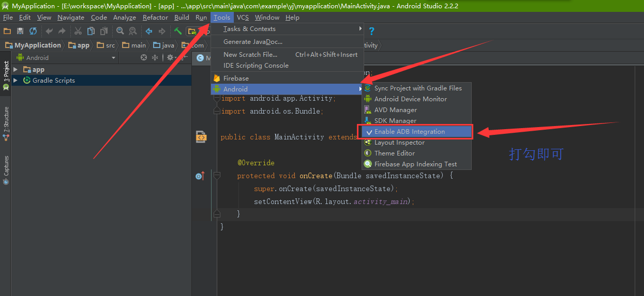Click the app breadcrumb in navigation bar
Screen dimensions: 644x296
click(79, 45)
